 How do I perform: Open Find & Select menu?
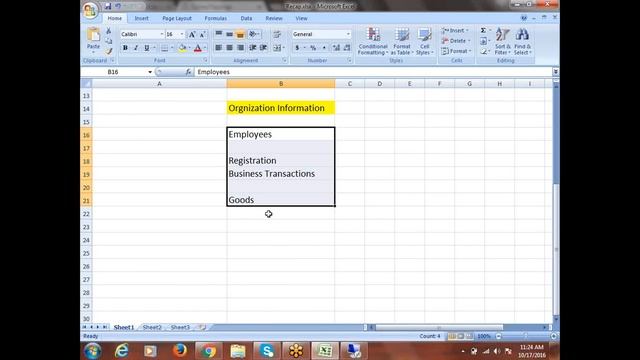[x=522, y=41]
